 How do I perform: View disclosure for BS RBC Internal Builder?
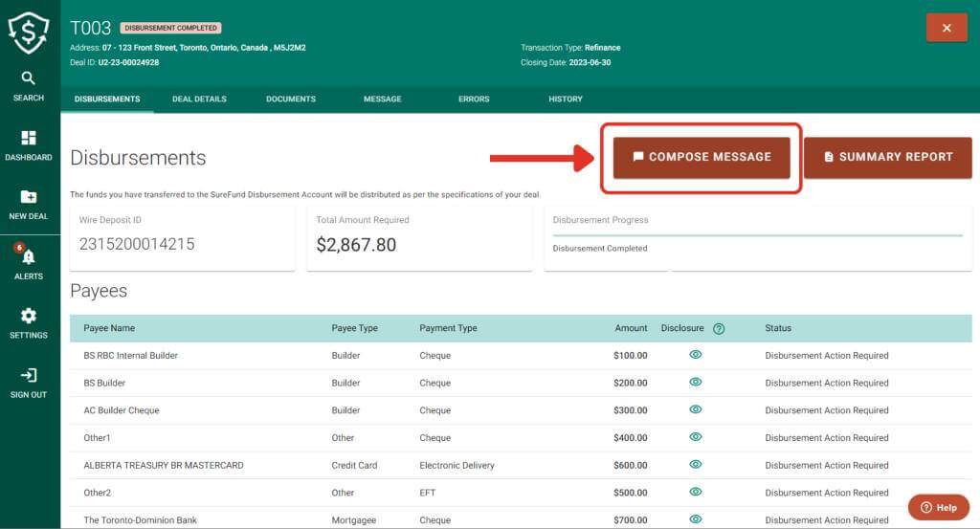(x=696, y=355)
